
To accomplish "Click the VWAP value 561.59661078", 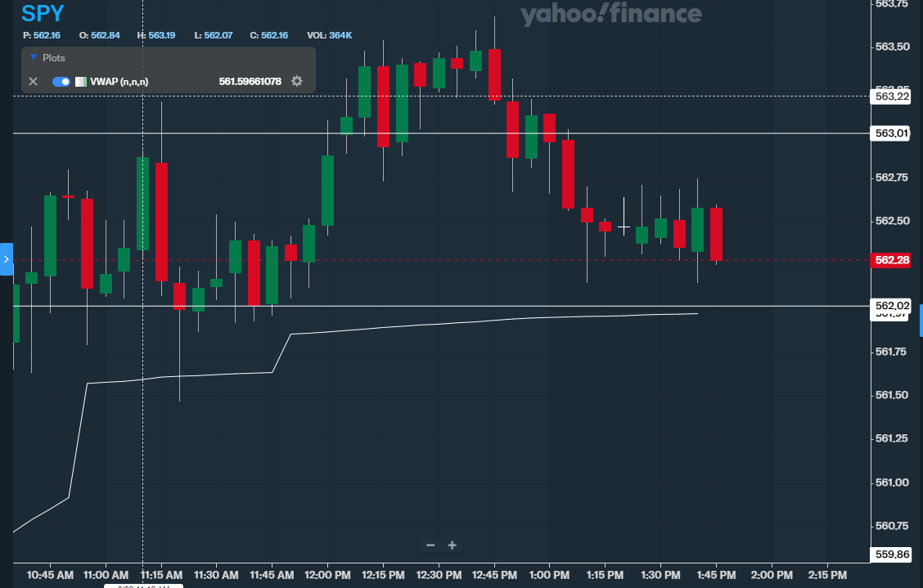I will [x=250, y=81].
